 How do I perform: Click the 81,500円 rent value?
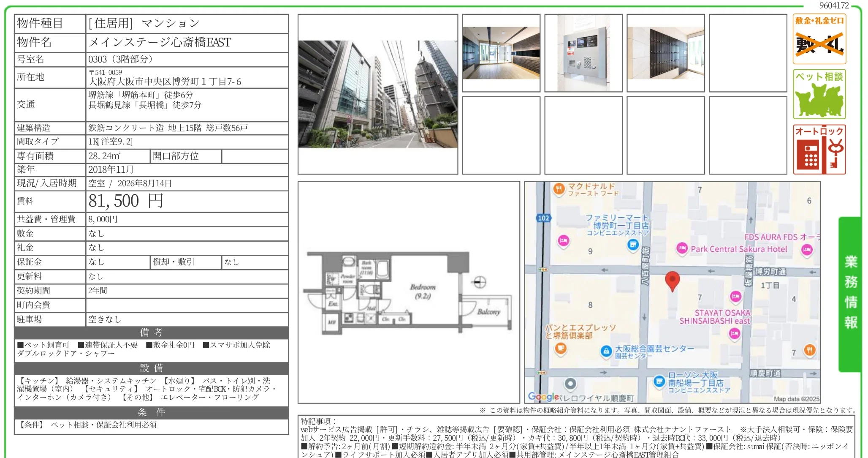(x=126, y=201)
